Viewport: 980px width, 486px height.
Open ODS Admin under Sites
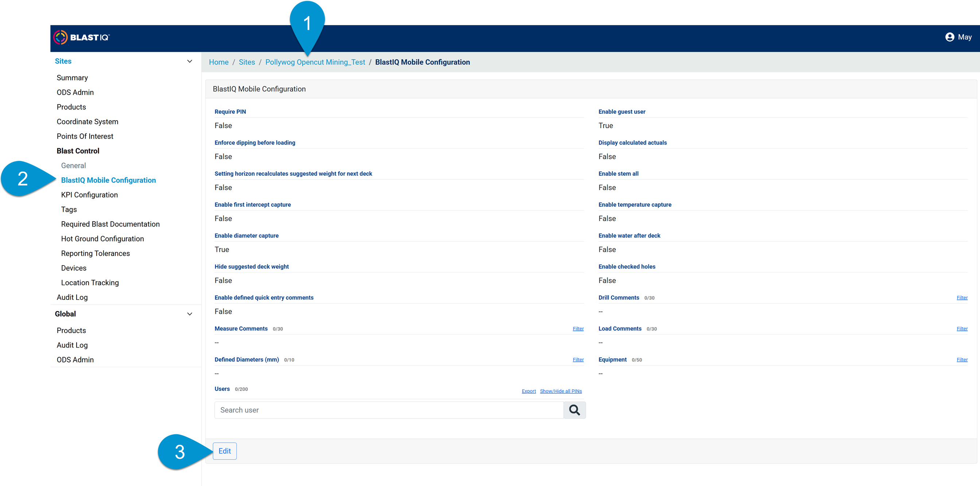[x=75, y=92]
